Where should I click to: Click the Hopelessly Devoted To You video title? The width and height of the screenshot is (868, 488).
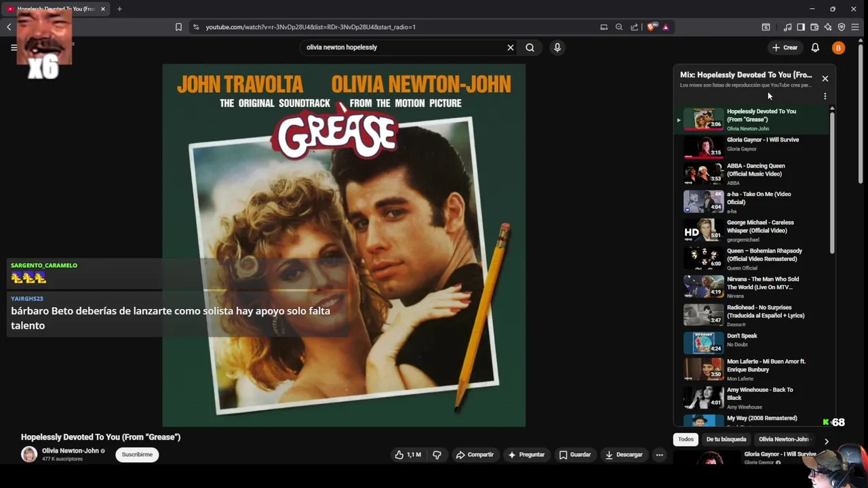pos(100,437)
